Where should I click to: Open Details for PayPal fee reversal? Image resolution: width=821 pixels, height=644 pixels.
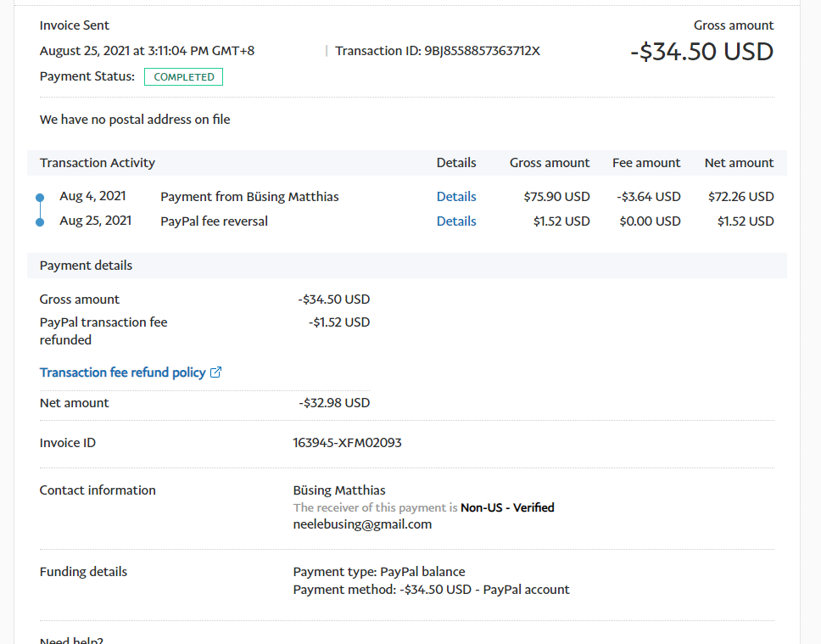click(x=456, y=221)
